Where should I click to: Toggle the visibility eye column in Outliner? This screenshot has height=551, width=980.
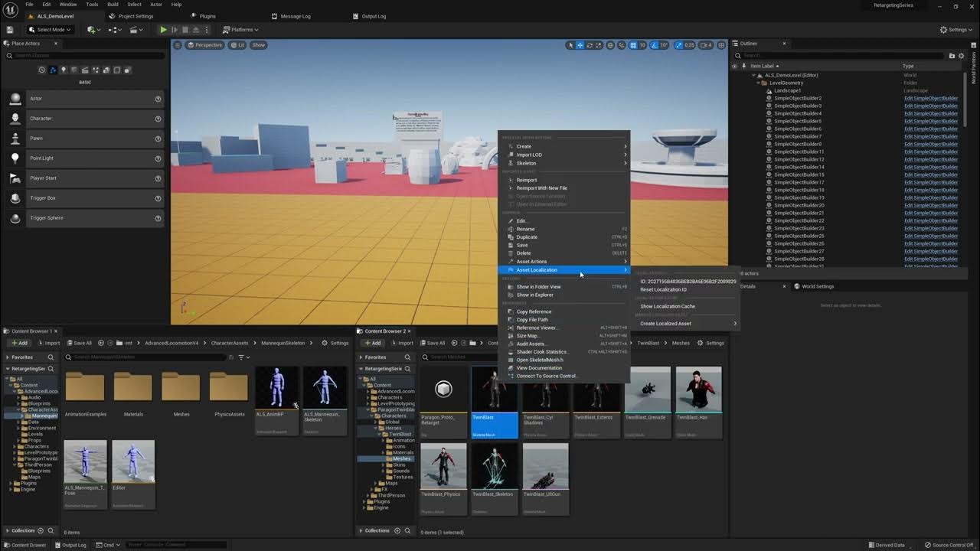click(734, 66)
